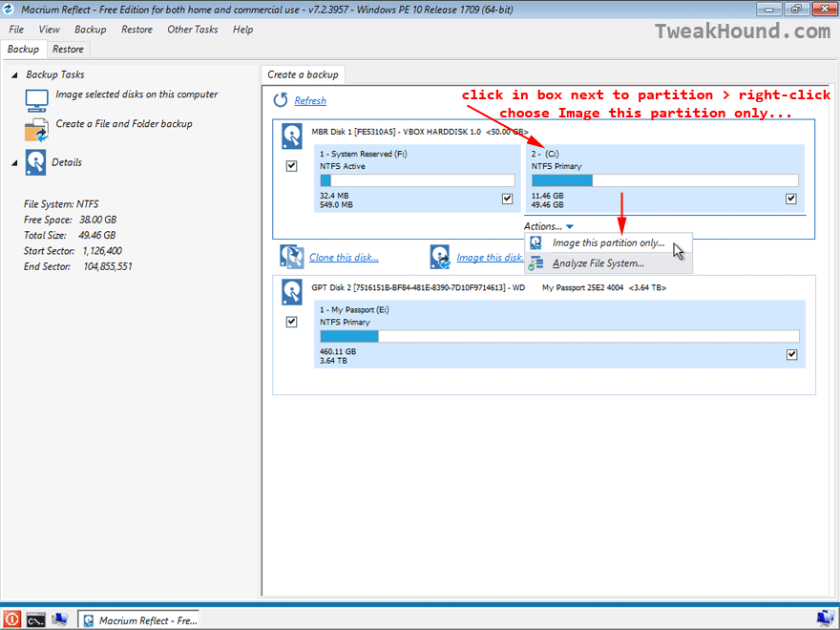Click the GPT Disk 2 WD header text

pos(489,287)
